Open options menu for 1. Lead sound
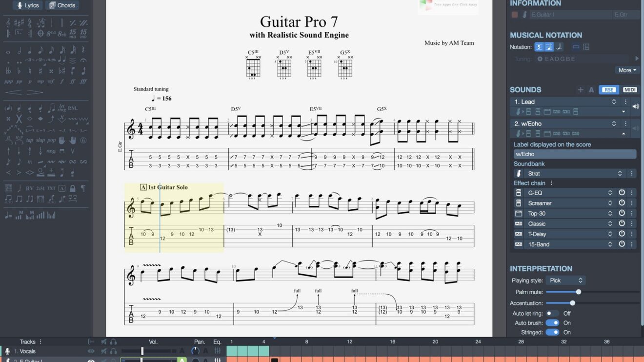 coord(626,102)
